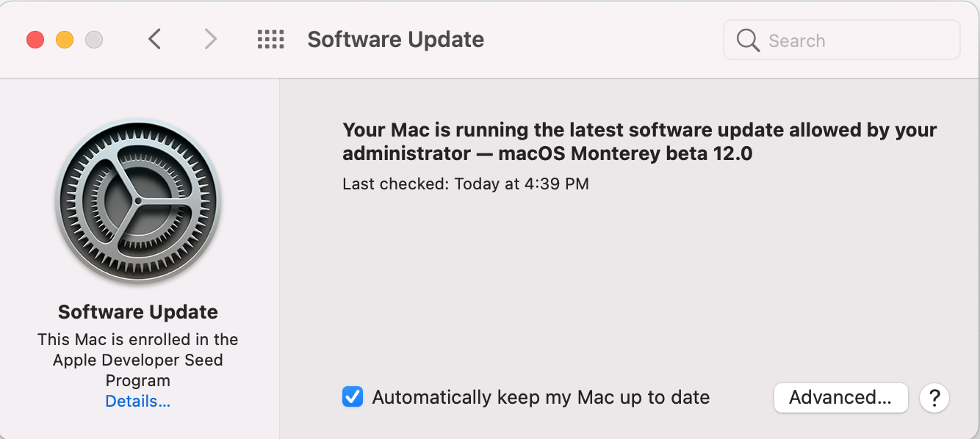The width and height of the screenshot is (980, 439).
Task: Uncheck the automatic updates checkbox
Action: tap(353, 398)
